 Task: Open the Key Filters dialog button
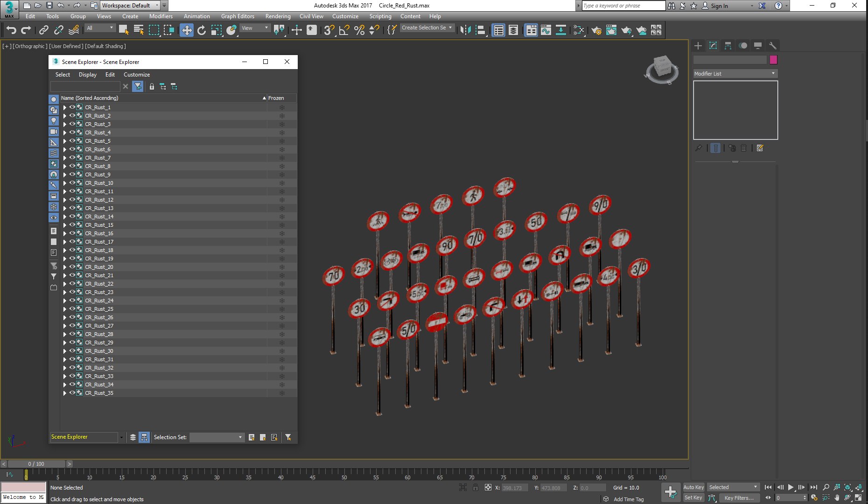pos(739,498)
